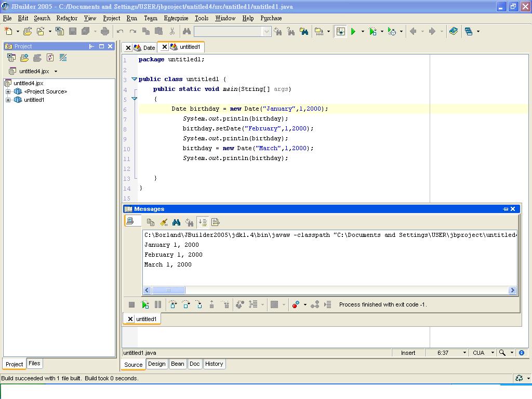Toggle the Messages pane toolbar button
532x399 pixels.
click(341, 31)
